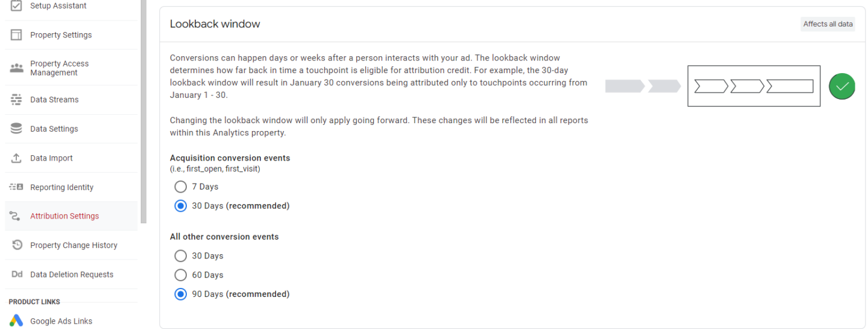This screenshot has width=868, height=329.
Task: Click the Property Settings layout icon
Action: pos(16,35)
